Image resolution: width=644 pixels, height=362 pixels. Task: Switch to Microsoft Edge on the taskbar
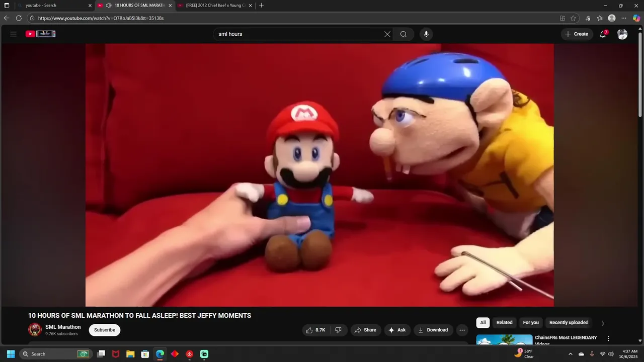point(160,354)
